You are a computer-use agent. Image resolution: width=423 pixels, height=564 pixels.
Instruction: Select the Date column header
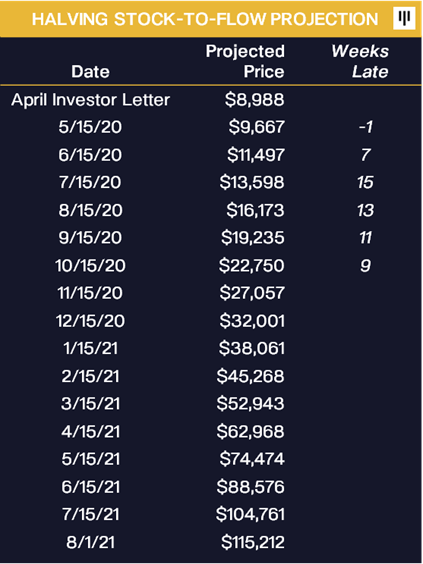tap(90, 72)
